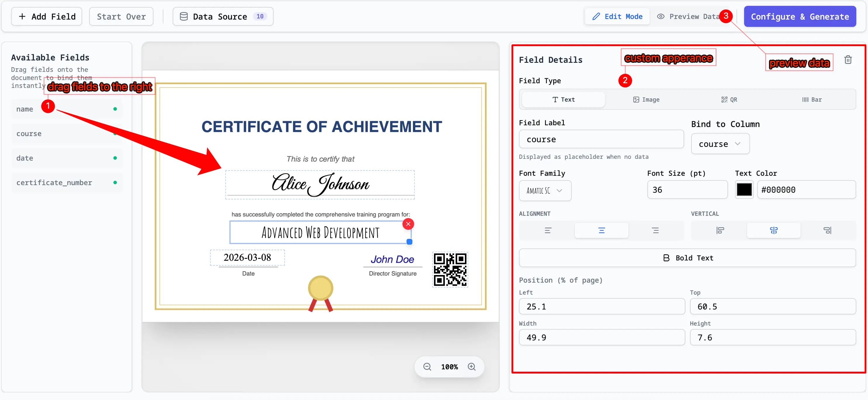Image resolution: width=868 pixels, height=400 pixels.
Task: Set vertical alignment to top
Action: click(x=720, y=230)
